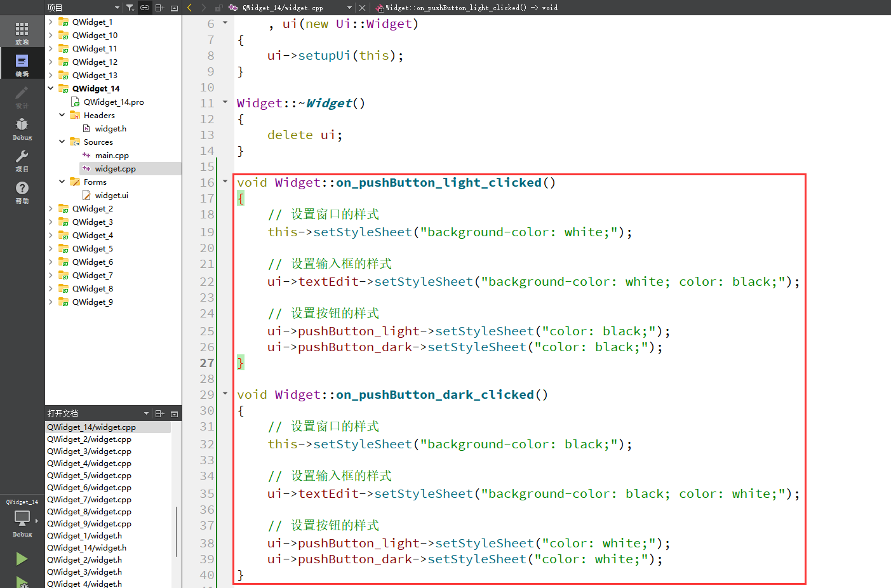This screenshot has height=588, width=891.
Task: Select main.cpp under Sources
Action: pos(112,155)
